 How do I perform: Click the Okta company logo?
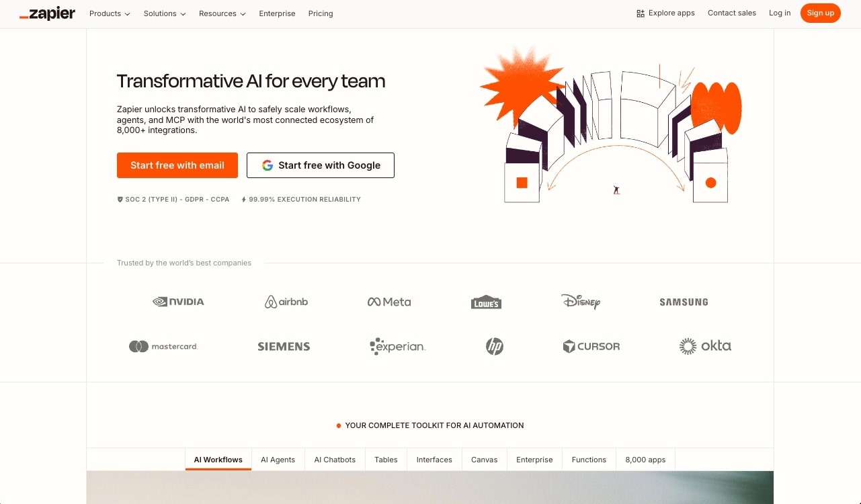tap(705, 346)
